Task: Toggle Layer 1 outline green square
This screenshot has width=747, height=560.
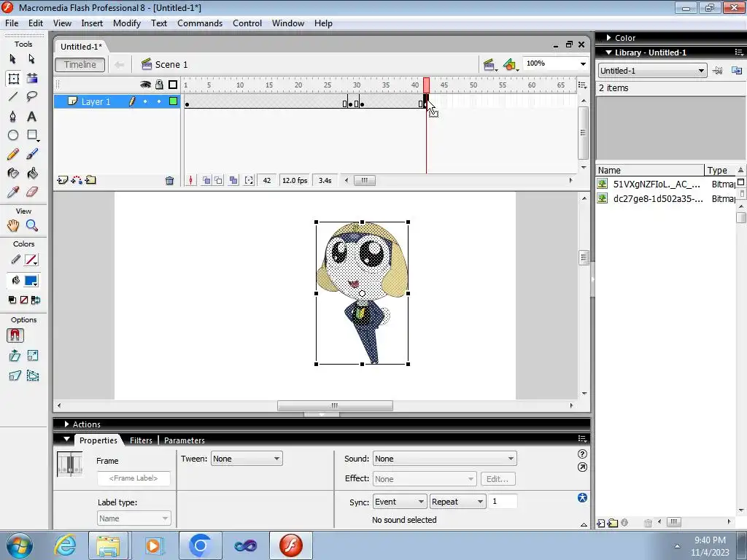Action: 174,101
